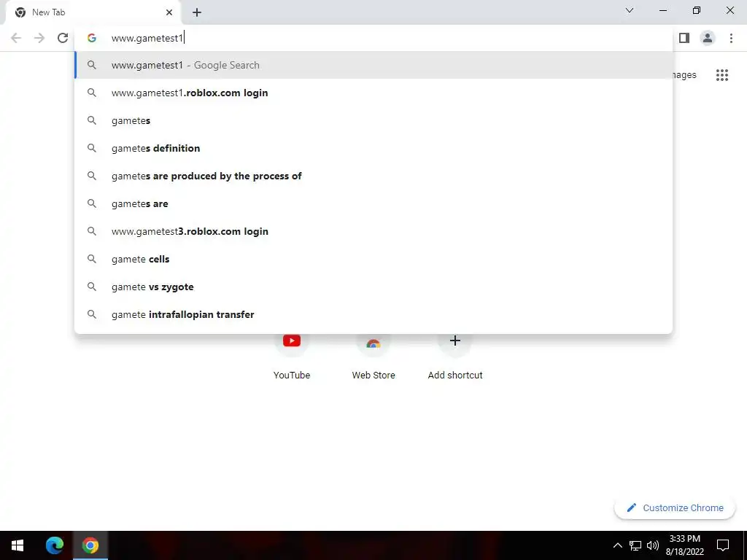Select 'www.gametest1 - Google Search' suggestion
The height and width of the screenshot is (560, 747).
[x=373, y=65]
